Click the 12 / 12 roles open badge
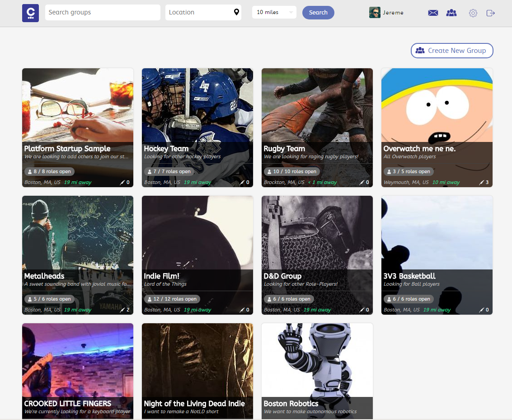Screen dimensions: 512x420 pyautogui.click(x=172, y=299)
